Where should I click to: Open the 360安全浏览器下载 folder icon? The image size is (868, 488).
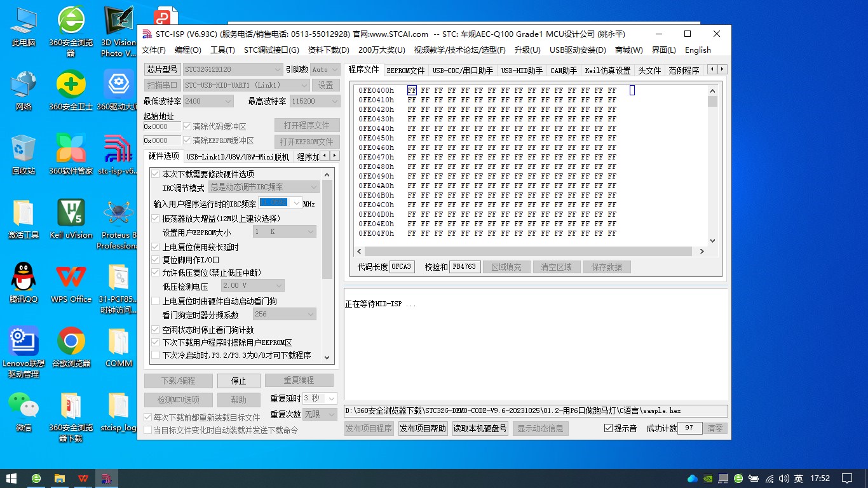(x=71, y=416)
